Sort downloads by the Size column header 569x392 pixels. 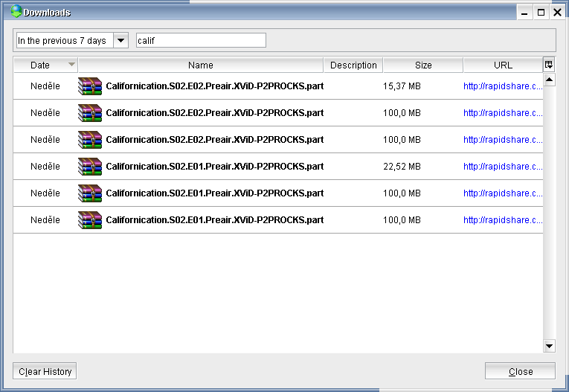pos(423,65)
